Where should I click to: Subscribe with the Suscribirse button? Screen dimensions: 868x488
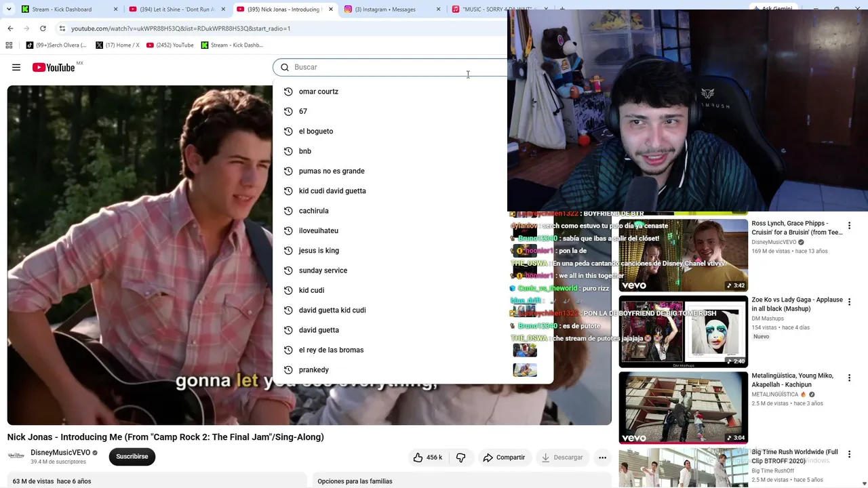[x=132, y=457]
